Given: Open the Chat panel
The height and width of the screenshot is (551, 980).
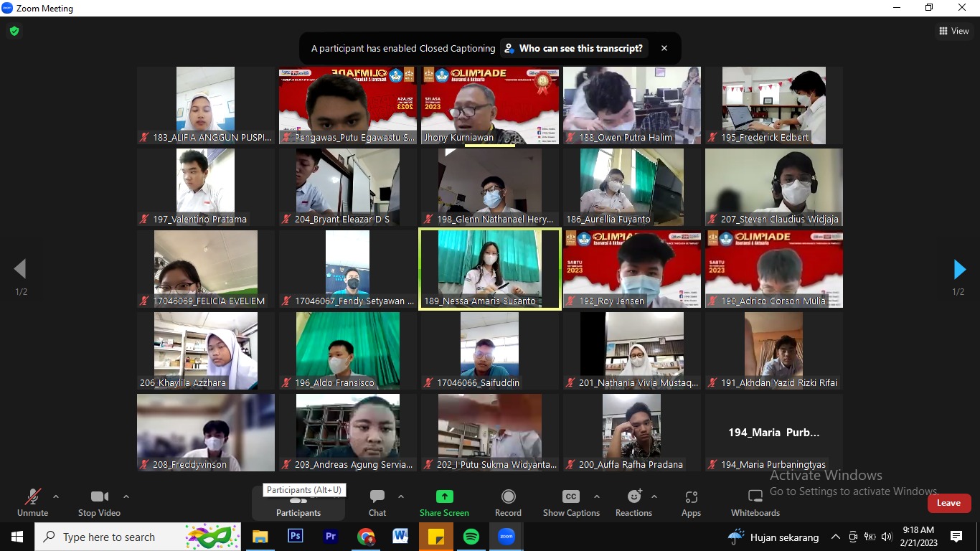Looking at the screenshot, I should coord(377,502).
